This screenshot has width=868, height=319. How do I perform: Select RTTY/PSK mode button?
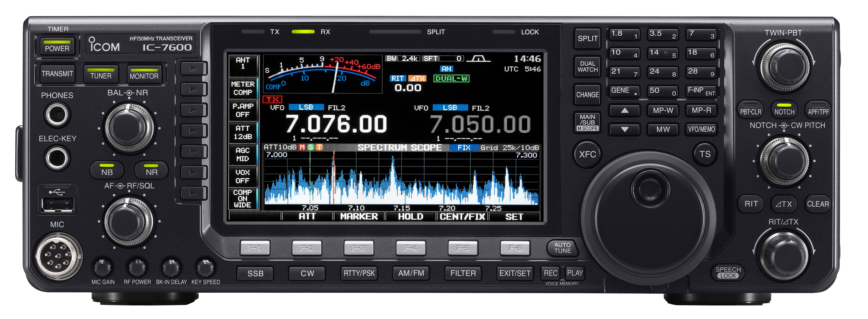click(359, 274)
